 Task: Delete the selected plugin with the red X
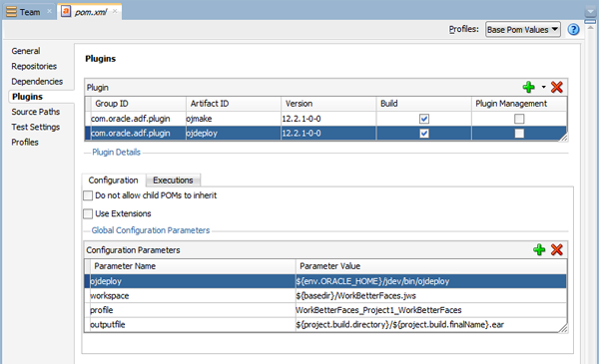(x=557, y=88)
